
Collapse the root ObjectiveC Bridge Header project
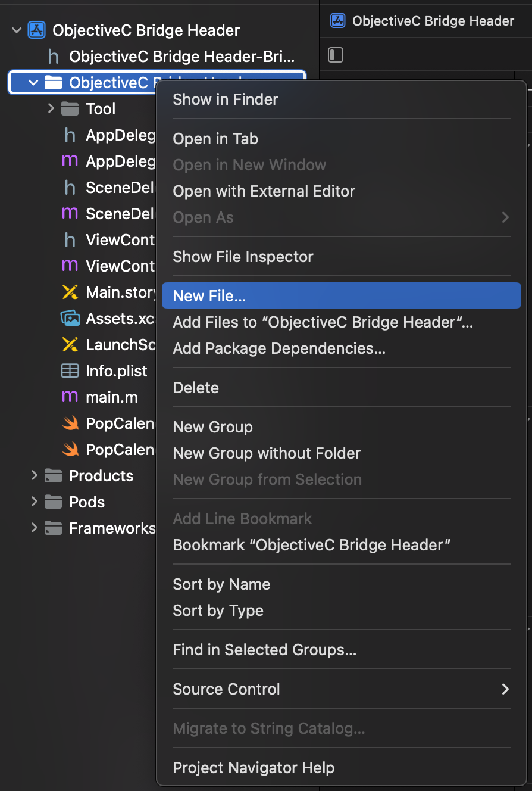click(x=17, y=30)
